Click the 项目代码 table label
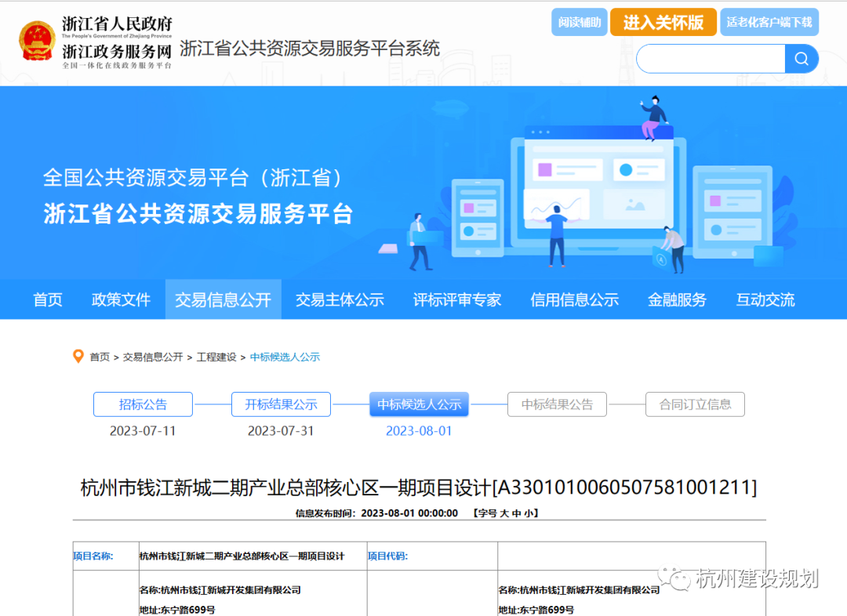The width and height of the screenshot is (847, 616). [388, 556]
